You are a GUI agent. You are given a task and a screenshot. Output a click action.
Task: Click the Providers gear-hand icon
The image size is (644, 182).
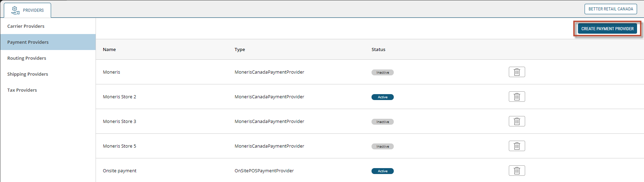tap(15, 10)
